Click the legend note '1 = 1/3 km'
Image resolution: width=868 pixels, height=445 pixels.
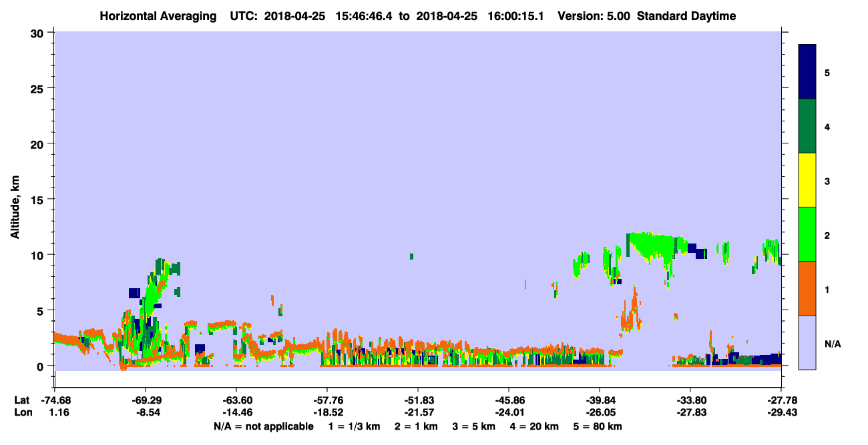354,426
